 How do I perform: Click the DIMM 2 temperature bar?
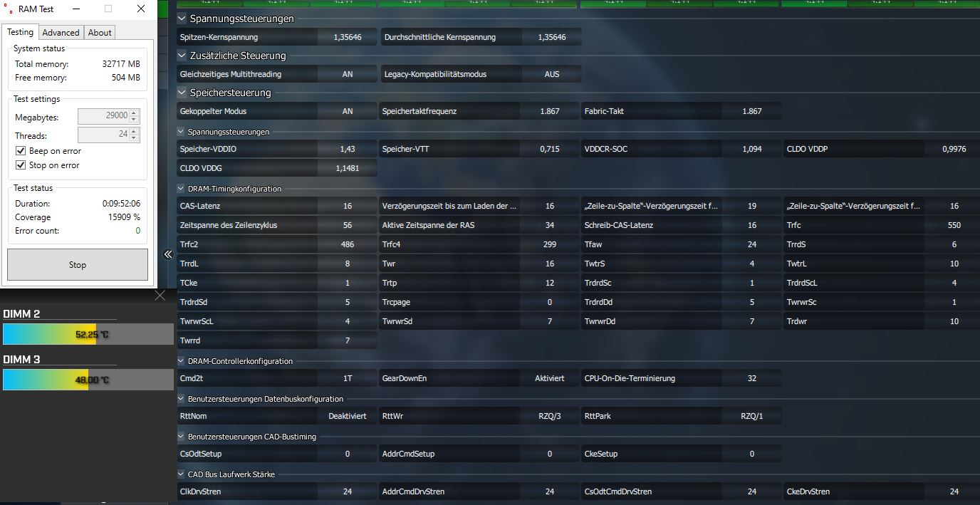88,334
